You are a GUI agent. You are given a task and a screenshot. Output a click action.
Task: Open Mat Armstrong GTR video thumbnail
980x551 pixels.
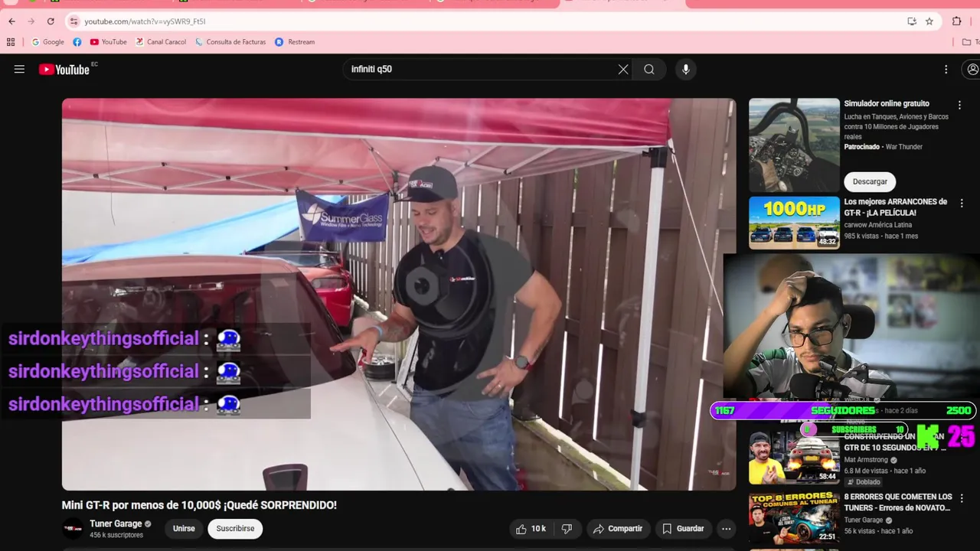click(794, 458)
